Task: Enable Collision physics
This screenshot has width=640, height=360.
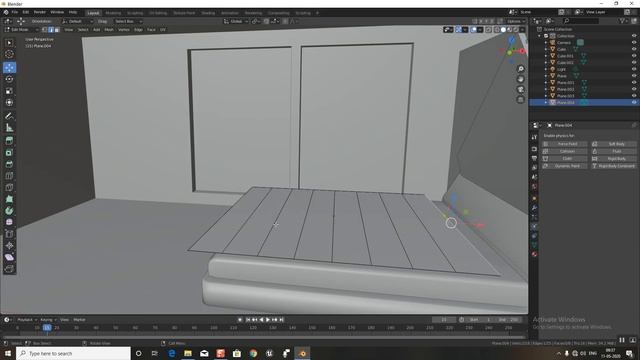Action: click(564, 151)
